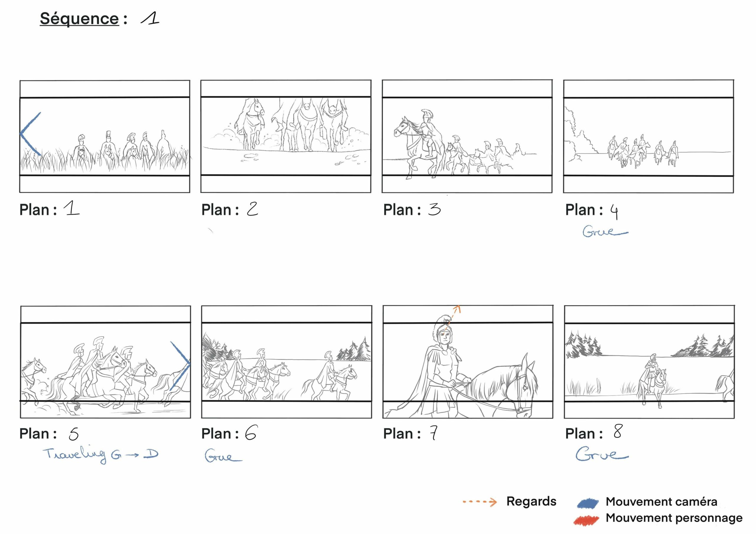Select the Plan 4 distant riders frame
Viewport: 756px width, 534px height.
click(x=648, y=136)
